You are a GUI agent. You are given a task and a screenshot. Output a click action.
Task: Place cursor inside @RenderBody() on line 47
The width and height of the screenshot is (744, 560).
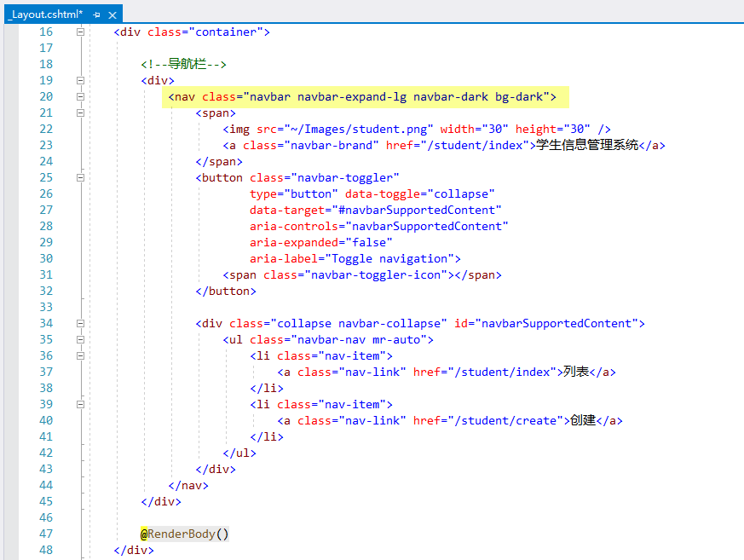click(x=183, y=534)
